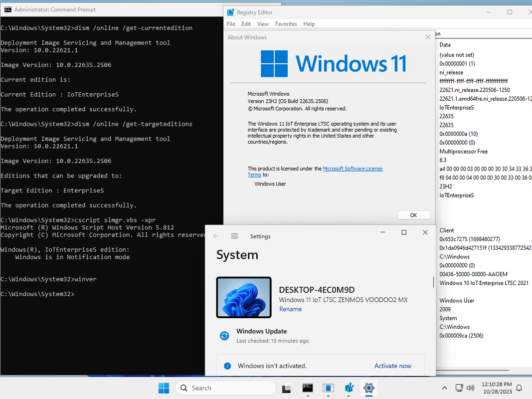The image size is (532, 399).
Task: Click the 'Target Edition : EnterpriseS' line
Action: [52, 191]
